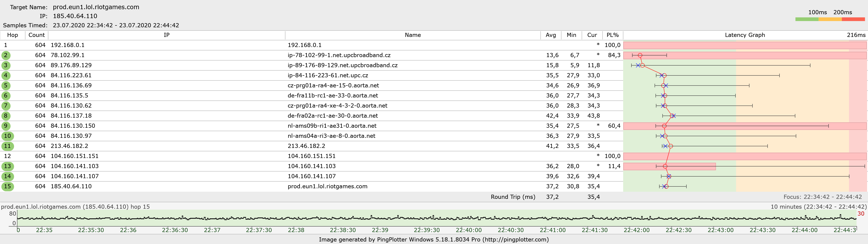Viewport: 868px width, 244px height.
Task: Click the pingplotter.com link in footer
Action: click(x=515, y=240)
